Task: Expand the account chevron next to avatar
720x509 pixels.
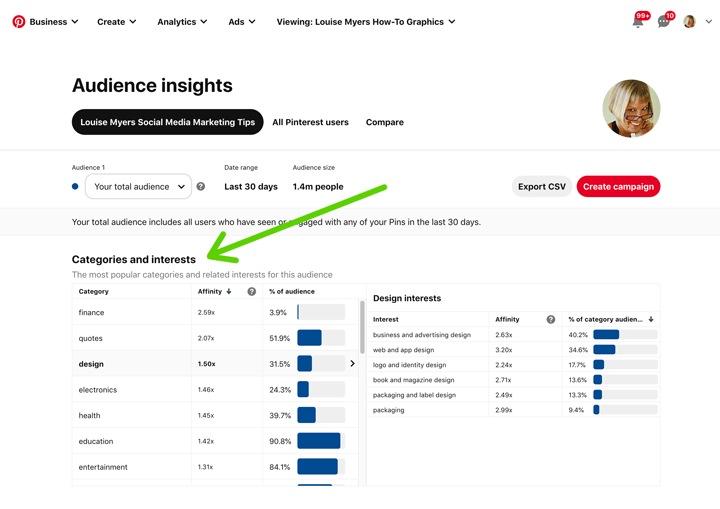Action: coord(709,22)
